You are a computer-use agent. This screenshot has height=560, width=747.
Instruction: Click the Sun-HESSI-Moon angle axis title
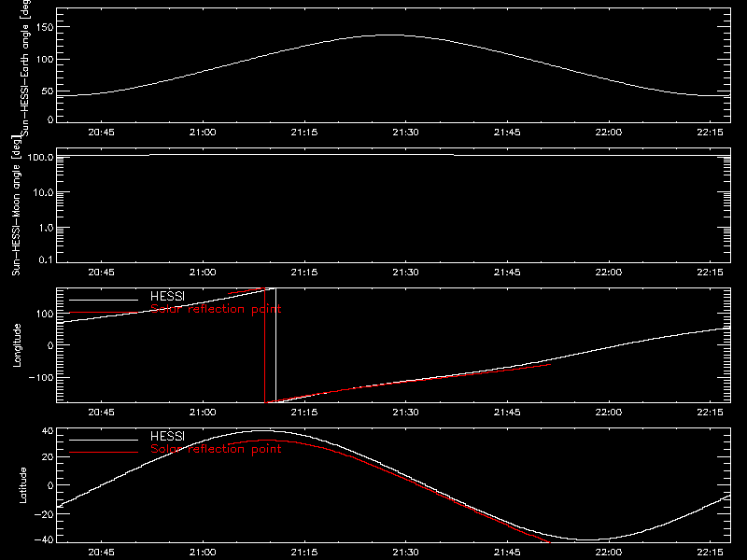pos(16,205)
